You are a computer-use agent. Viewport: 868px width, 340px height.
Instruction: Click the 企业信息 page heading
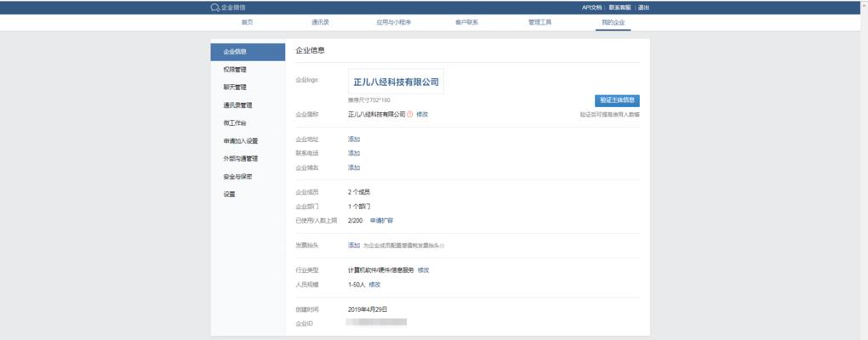(310, 50)
